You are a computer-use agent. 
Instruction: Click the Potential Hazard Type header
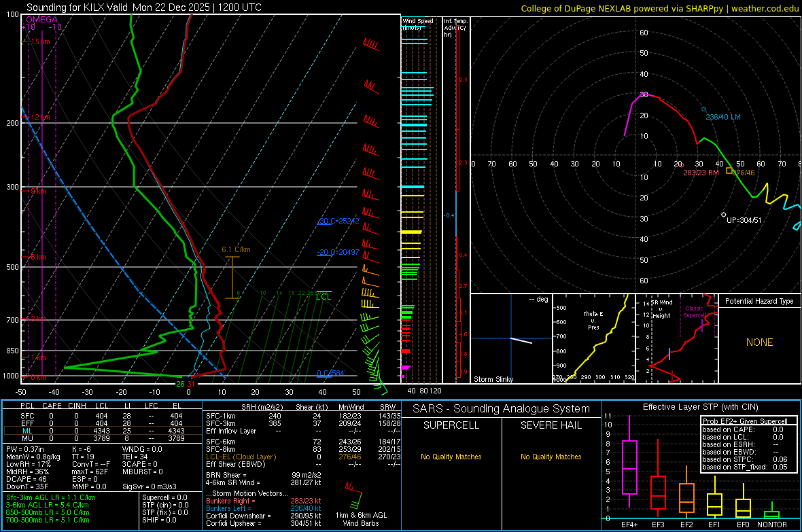[x=759, y=301]
